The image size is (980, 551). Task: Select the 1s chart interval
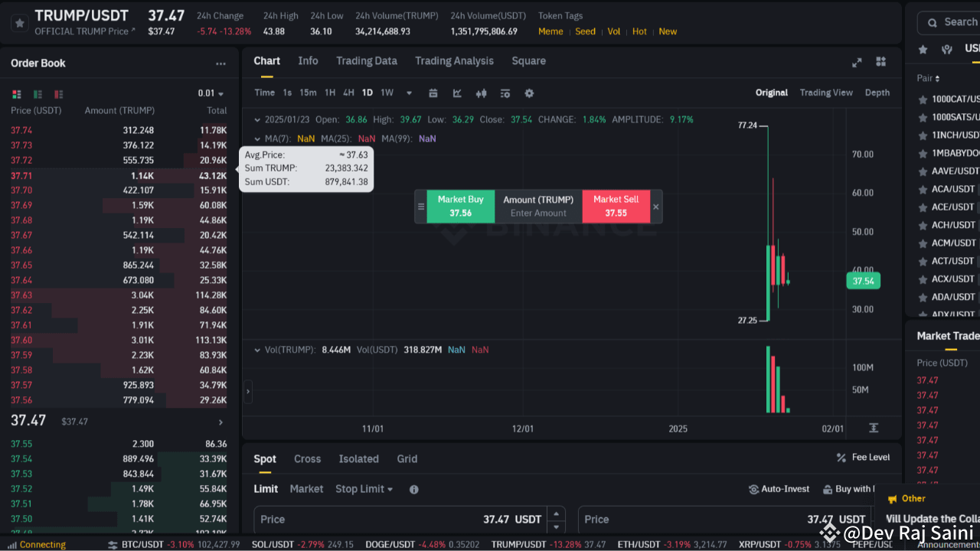click(287, 93)
